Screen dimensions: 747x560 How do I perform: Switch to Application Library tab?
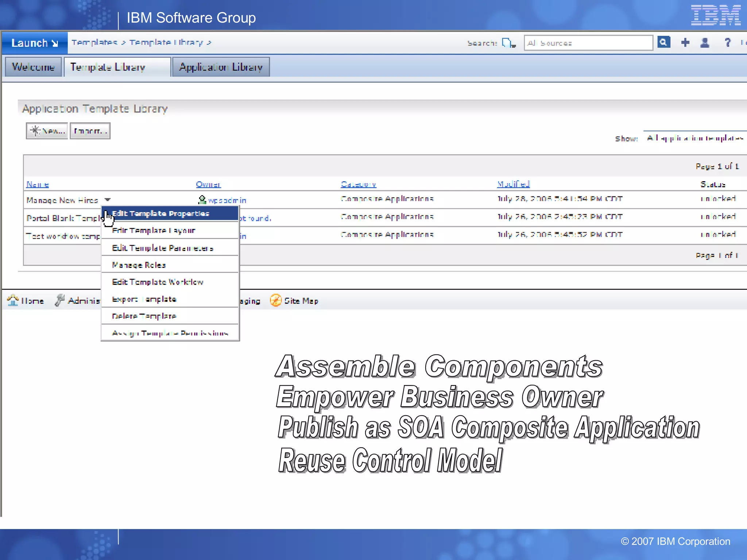click(221, 67)
